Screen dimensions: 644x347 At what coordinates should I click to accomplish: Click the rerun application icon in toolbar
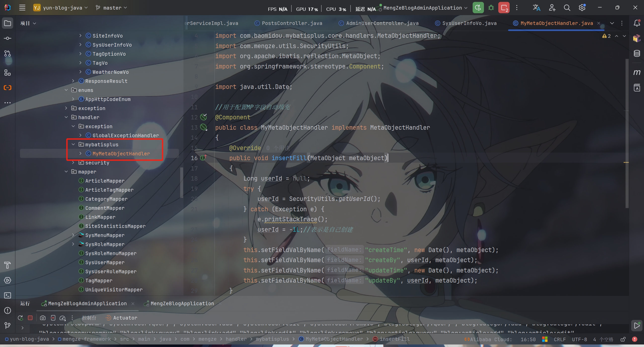pos(478,8)
